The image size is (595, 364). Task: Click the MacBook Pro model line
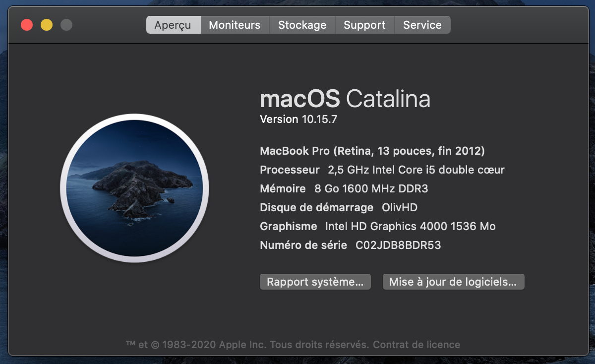(372, 151)
